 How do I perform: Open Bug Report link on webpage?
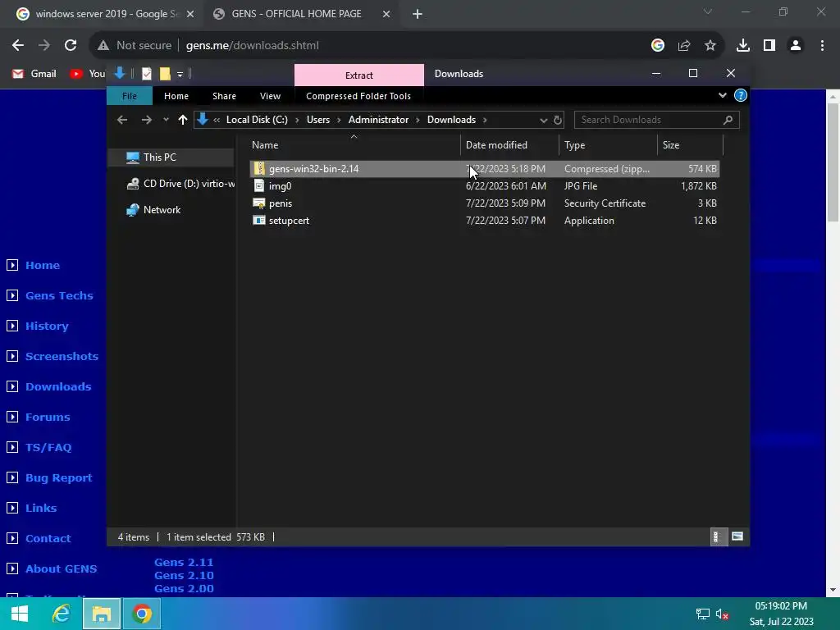tap(58, 478)
